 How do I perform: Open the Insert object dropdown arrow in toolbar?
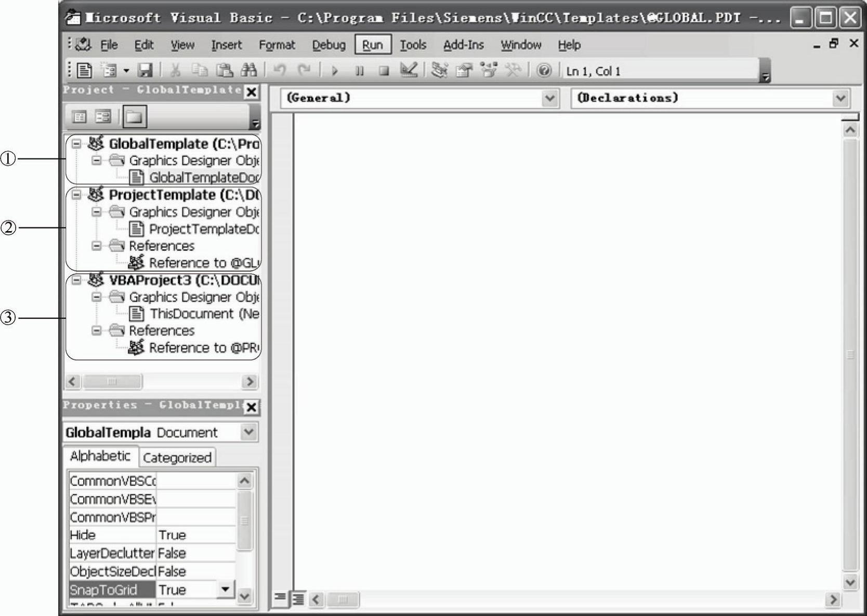tap(126, 70)
